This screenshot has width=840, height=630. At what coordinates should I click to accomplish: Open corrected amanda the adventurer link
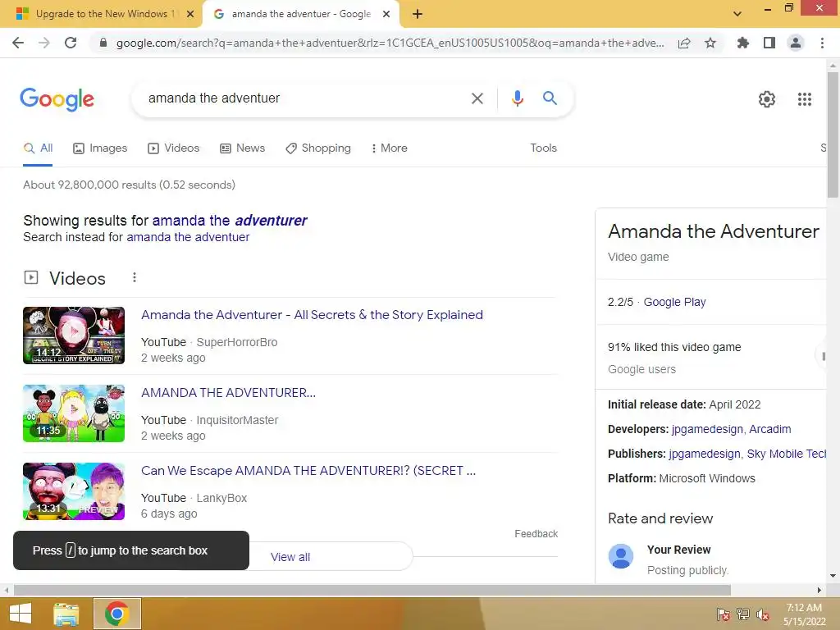[x=230, y=220]
